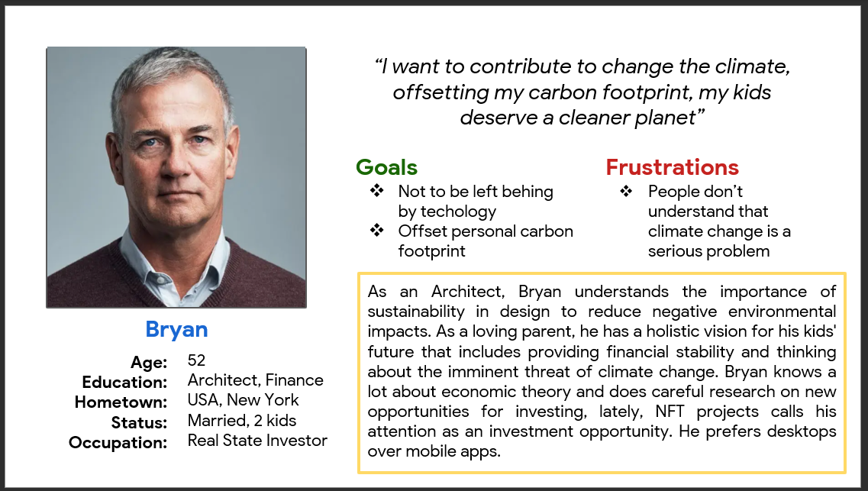Click the diamond bullet beside "Offset personal carbon footprint"
The width and height of the screenshot is (868, 491).
point(376,231)
